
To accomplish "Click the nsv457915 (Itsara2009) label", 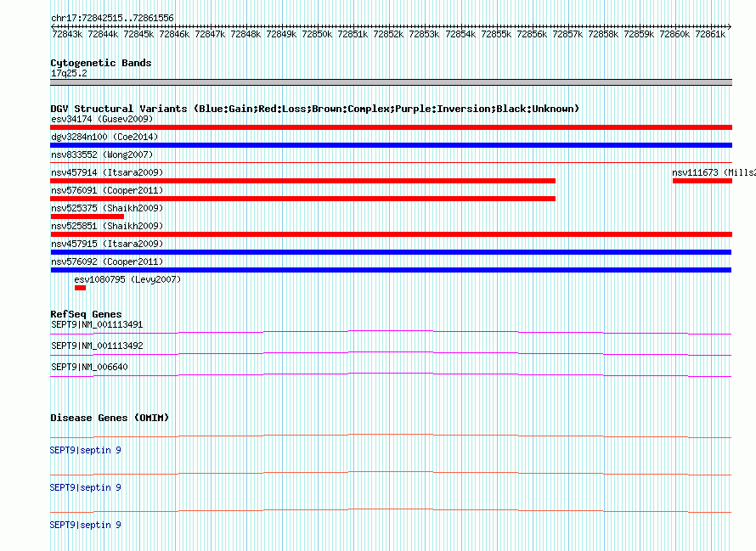I will coord(107,244).
